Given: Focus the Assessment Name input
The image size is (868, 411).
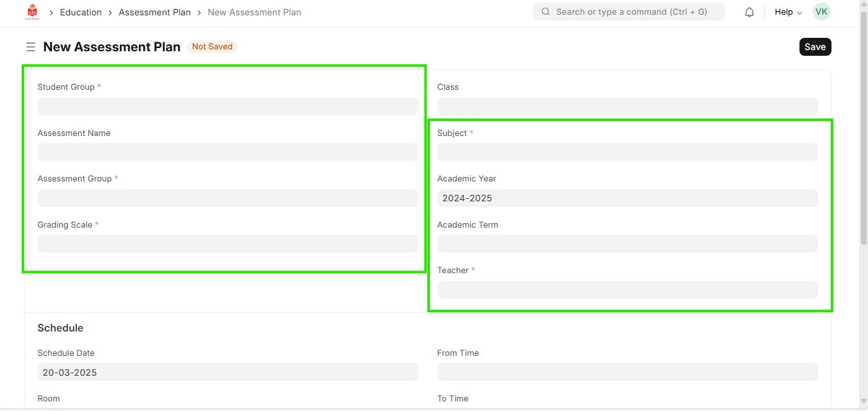Looking at the screenshot, I should (x=227, y=152).
